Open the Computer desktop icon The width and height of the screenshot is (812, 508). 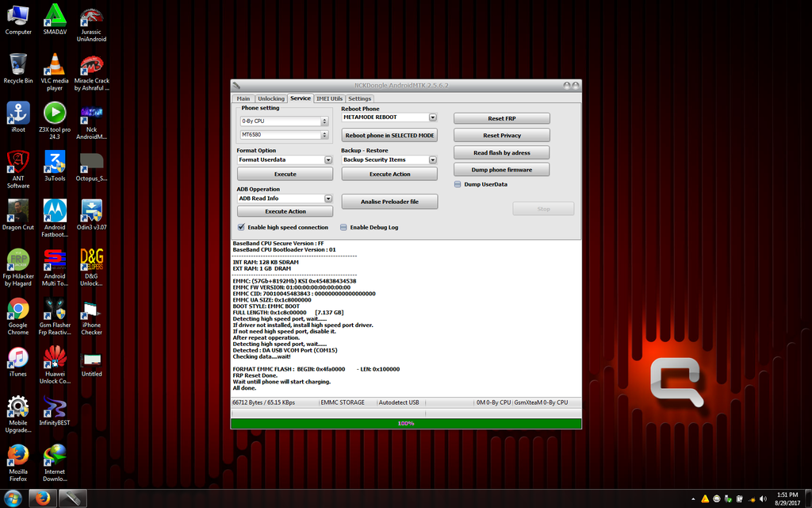tap(18, 20)
